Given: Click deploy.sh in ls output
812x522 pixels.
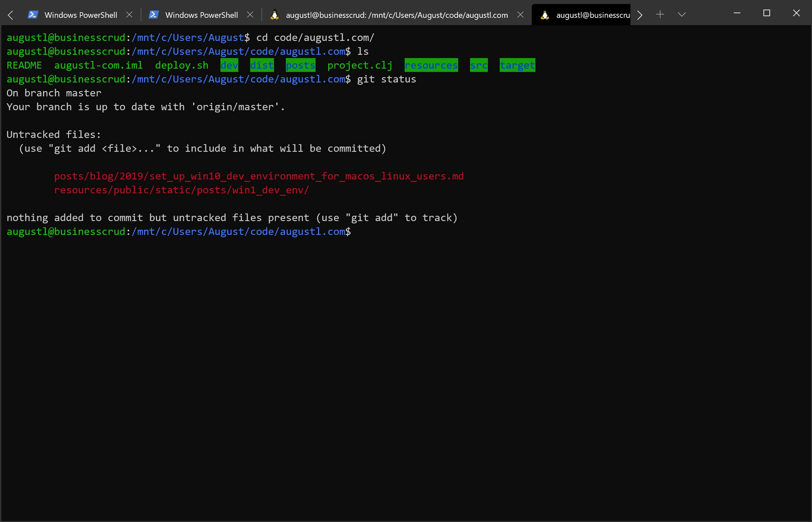Looking at the screenshot, I should 182,65.
